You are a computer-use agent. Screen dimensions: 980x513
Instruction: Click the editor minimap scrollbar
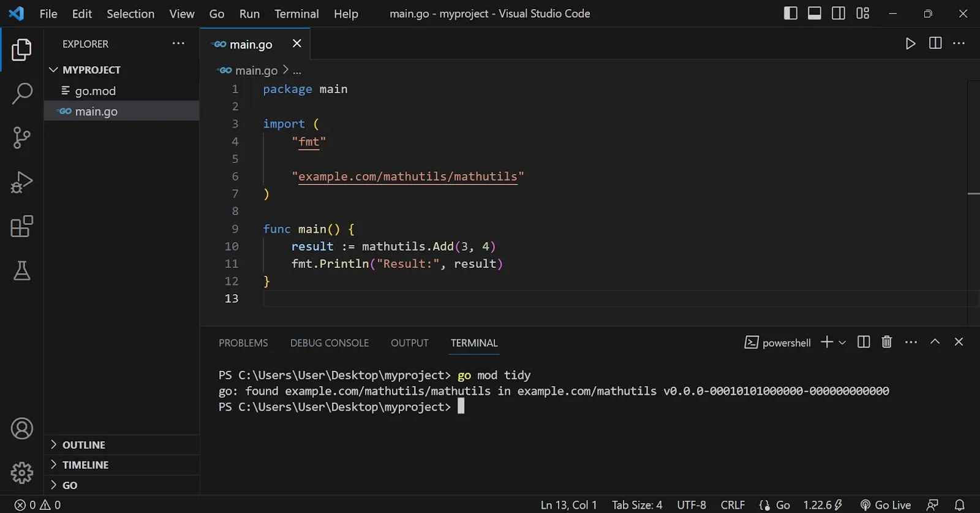973,202
